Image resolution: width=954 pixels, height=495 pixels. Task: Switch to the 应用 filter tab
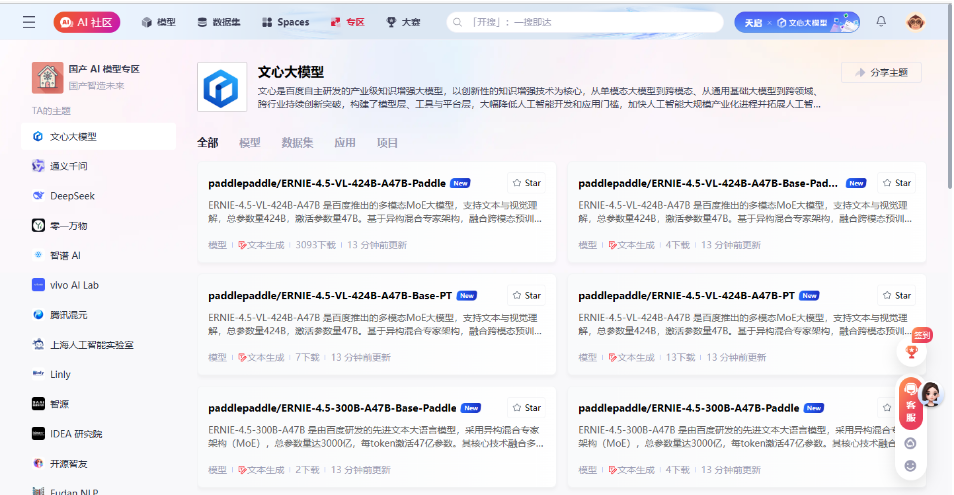point(345,143)
